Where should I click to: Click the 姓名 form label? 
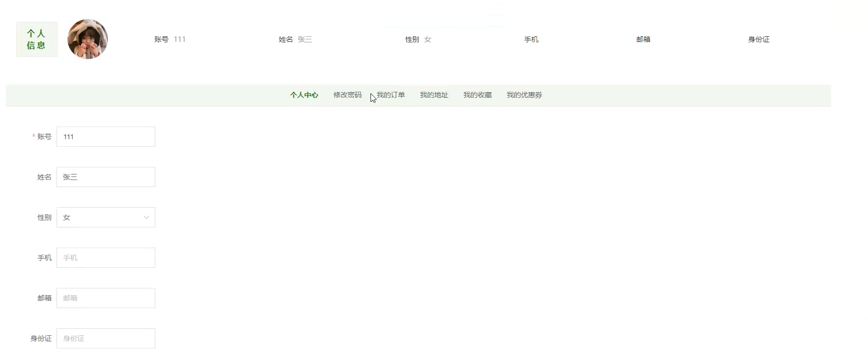point(44,177)
